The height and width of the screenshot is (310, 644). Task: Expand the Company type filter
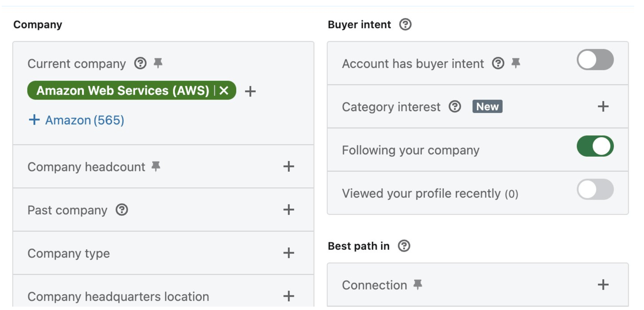tap(288, 253)
